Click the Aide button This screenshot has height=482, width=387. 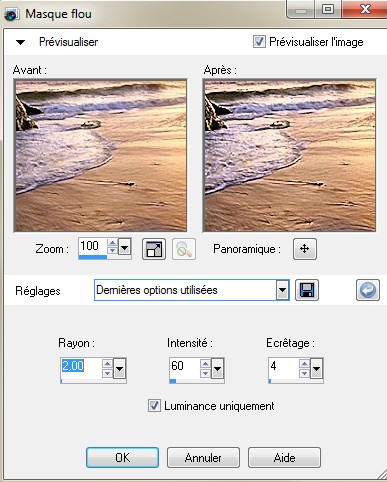(x=284, y=458)
